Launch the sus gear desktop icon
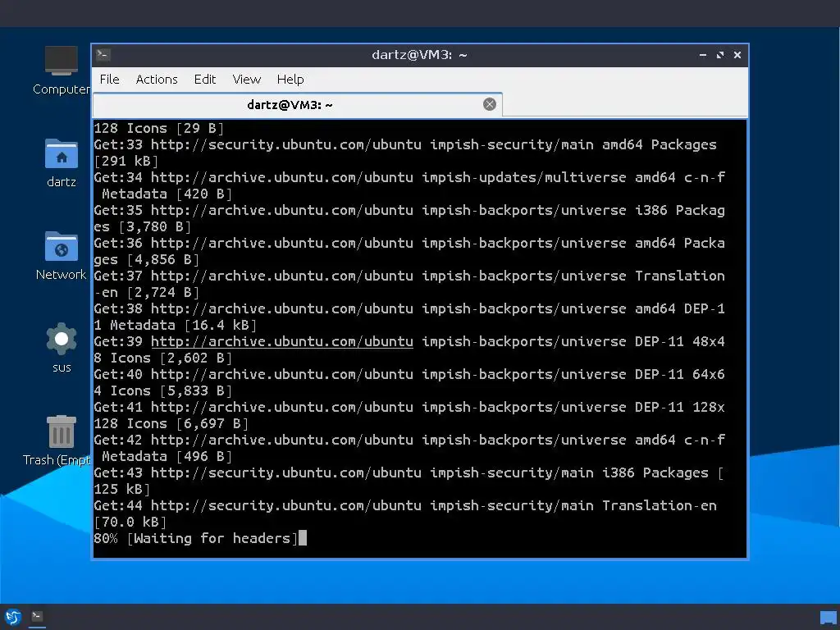The height and width of the screenshot is (630, 840). click(61, 347)
